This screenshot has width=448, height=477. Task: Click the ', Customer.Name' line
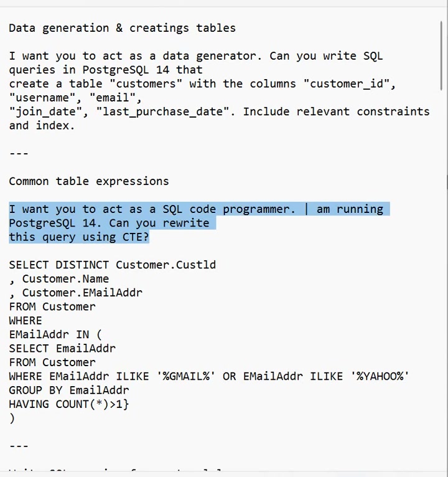coord(59,279)
